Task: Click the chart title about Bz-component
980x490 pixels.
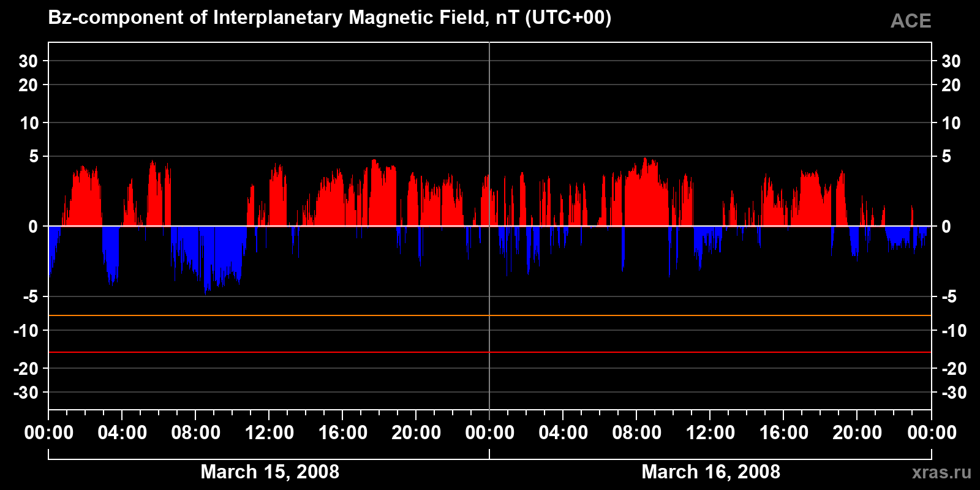Action: coord(330,18)
